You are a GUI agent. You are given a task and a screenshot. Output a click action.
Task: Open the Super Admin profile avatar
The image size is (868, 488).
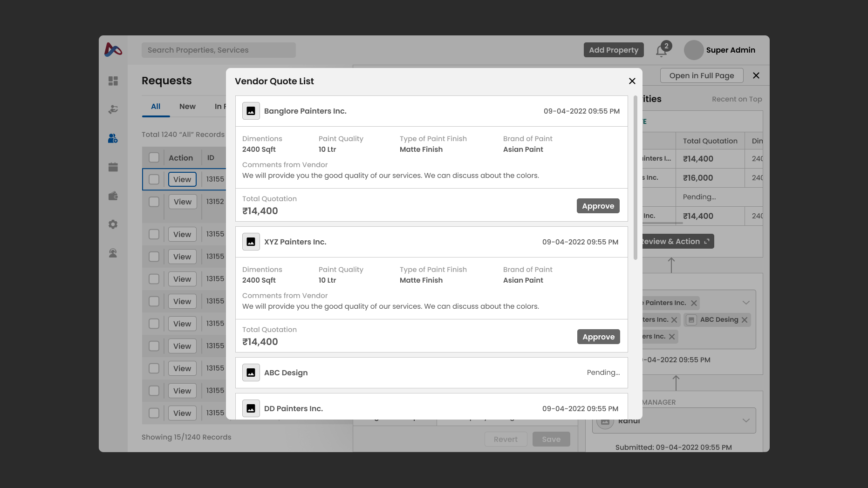pyautogui.click(x=693, y=50)
